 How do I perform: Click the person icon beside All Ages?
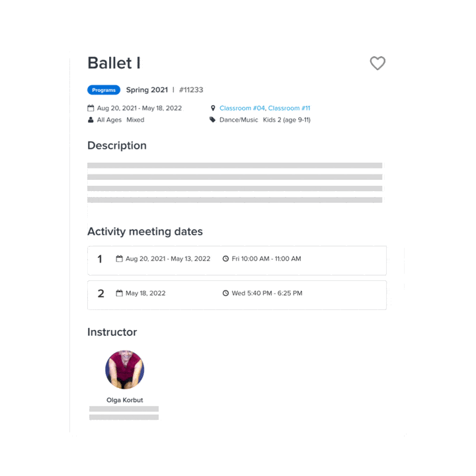(x=91, y=120)
